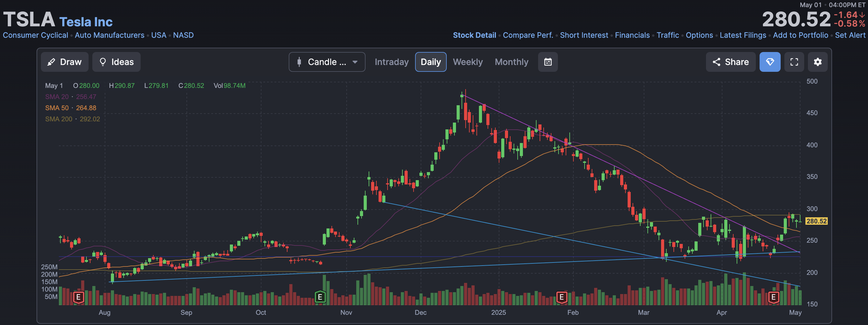
Task: Click green earnings marker in late October
Action: point(320,297)
